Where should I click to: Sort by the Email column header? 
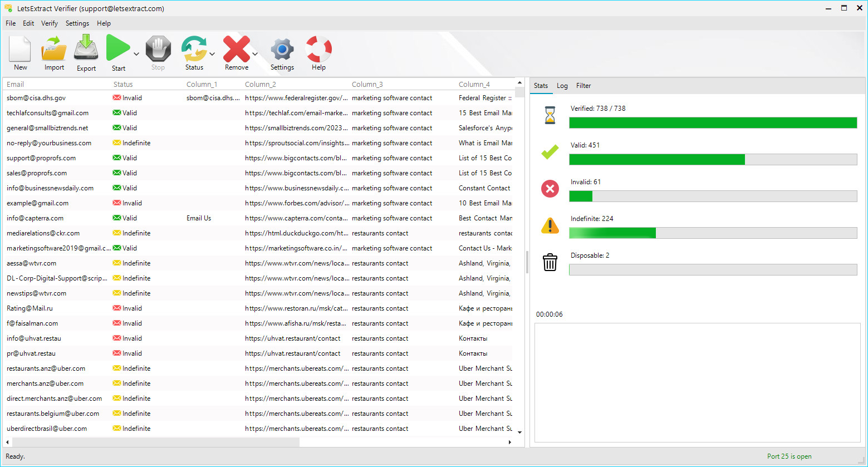pos(16,85)
